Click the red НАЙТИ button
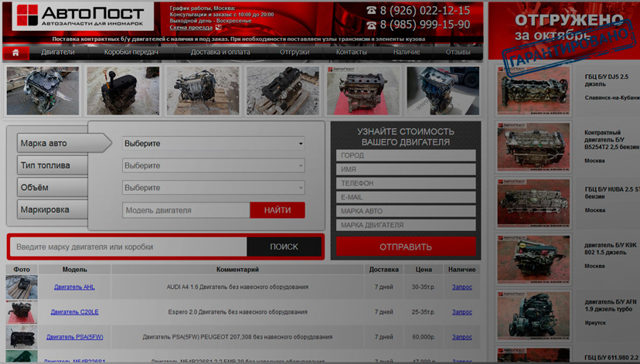 [x=277, y=210]
